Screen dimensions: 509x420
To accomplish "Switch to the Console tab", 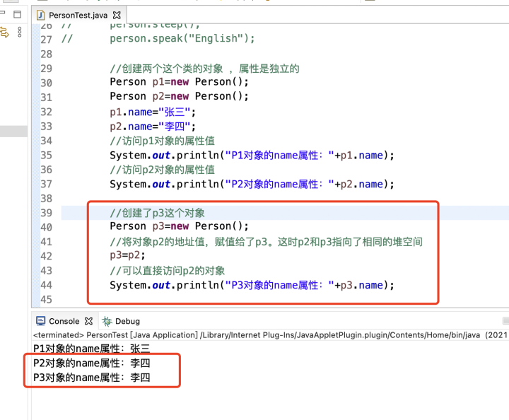I will [64, 321].
